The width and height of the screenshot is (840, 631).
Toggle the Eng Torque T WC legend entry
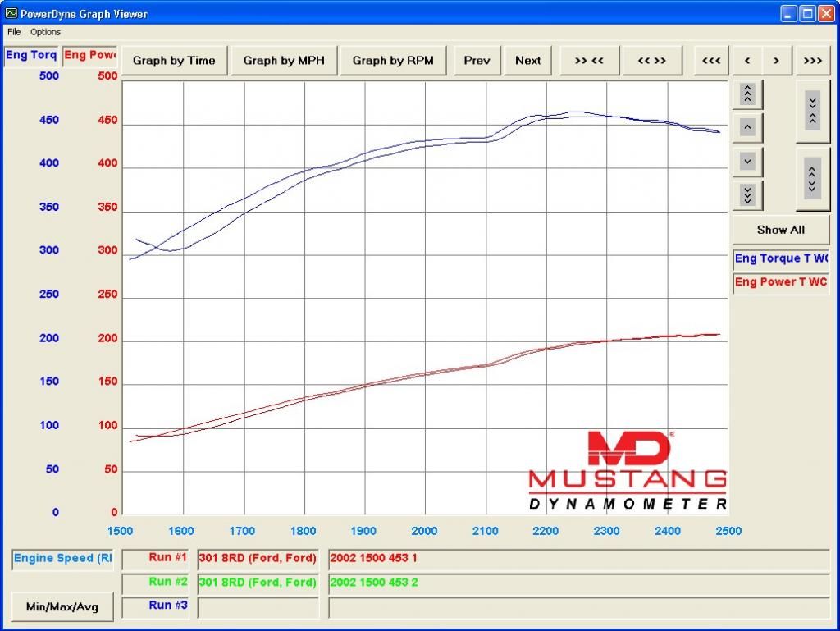pyautogui.click(x=781, y=259)
